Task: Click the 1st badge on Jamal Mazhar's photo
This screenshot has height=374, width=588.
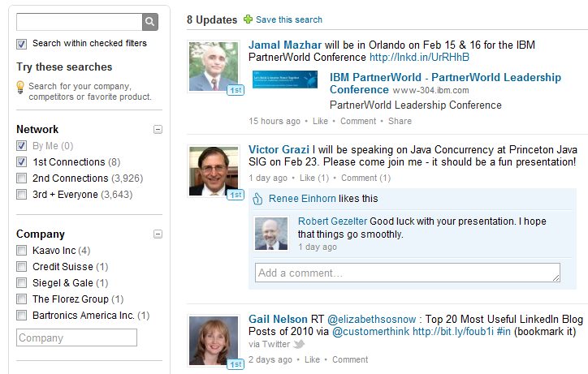Action: 236,90
